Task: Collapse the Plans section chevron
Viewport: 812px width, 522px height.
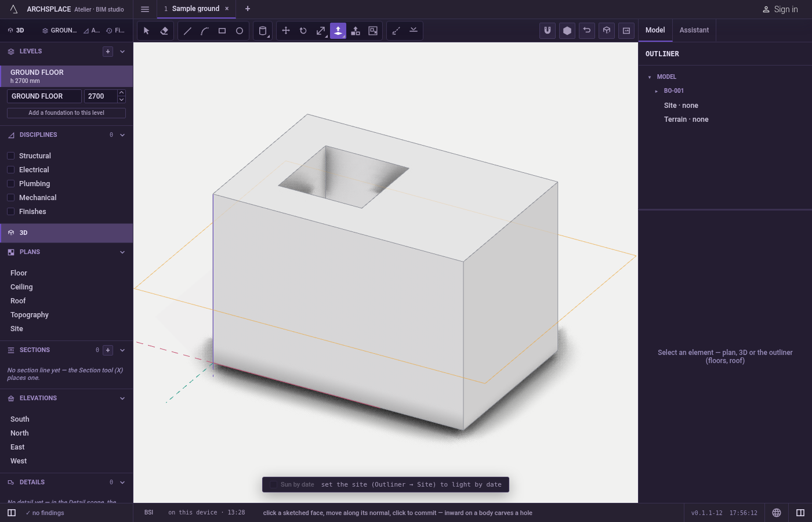Action: [x=122, y=252]
